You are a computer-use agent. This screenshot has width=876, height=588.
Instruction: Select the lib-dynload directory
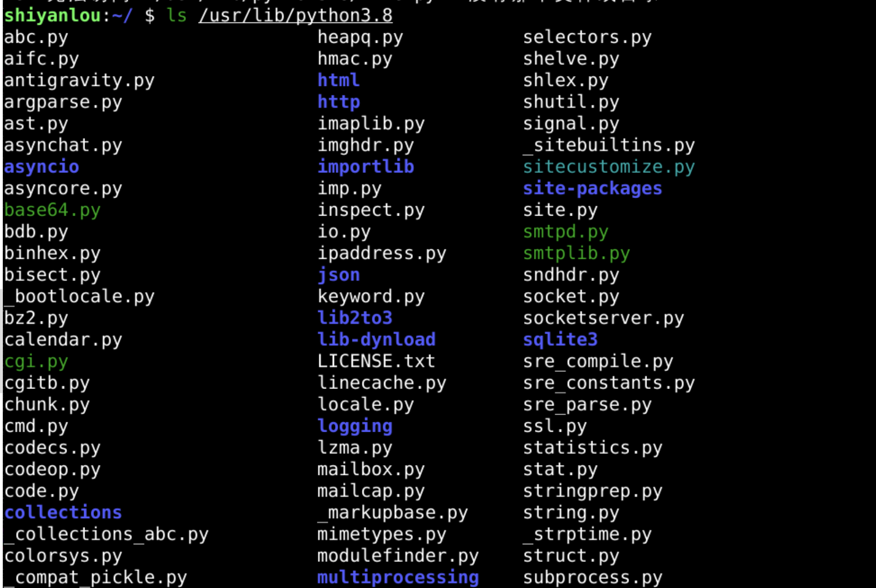[x=376, y=340]
